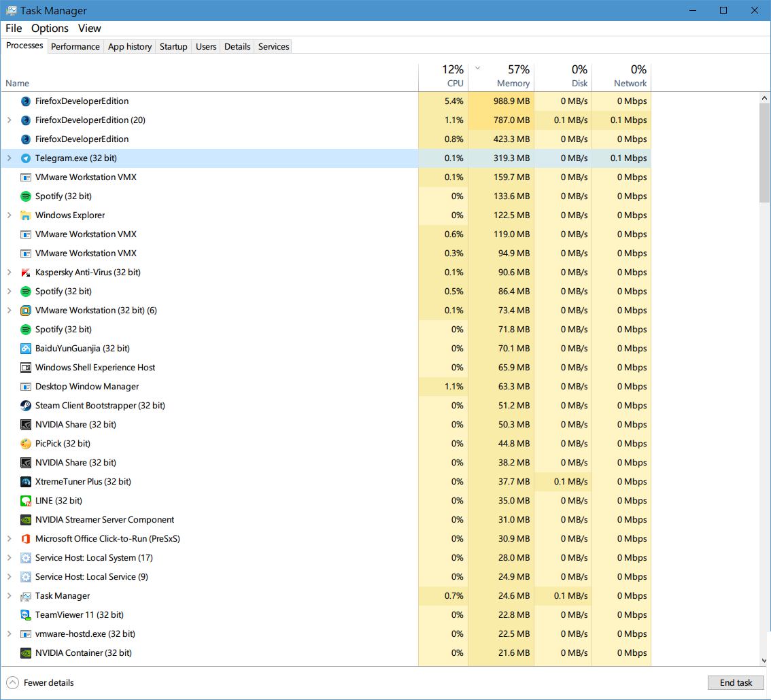Open the View menu
Screen dimensions: 771x700
pos(90,29)
